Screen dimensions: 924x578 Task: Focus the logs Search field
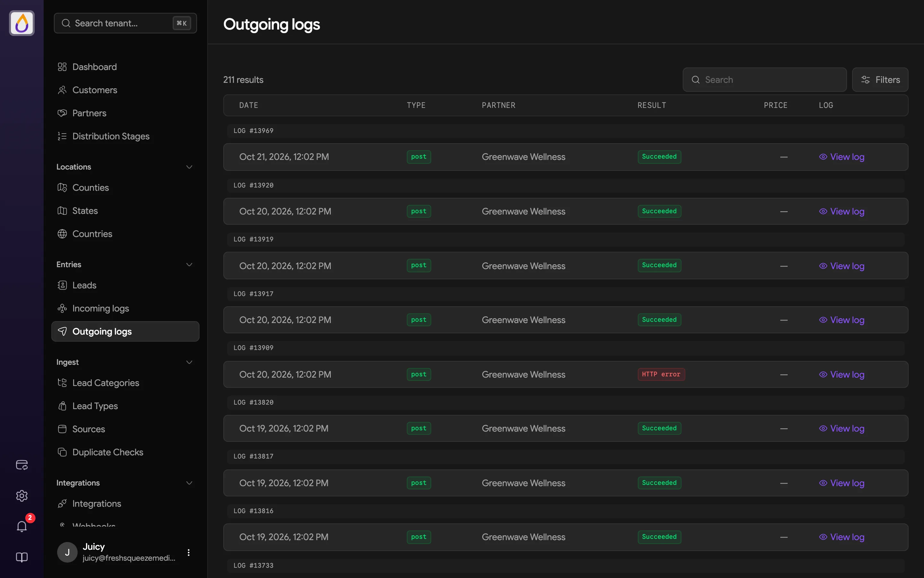tap(765, 80)
